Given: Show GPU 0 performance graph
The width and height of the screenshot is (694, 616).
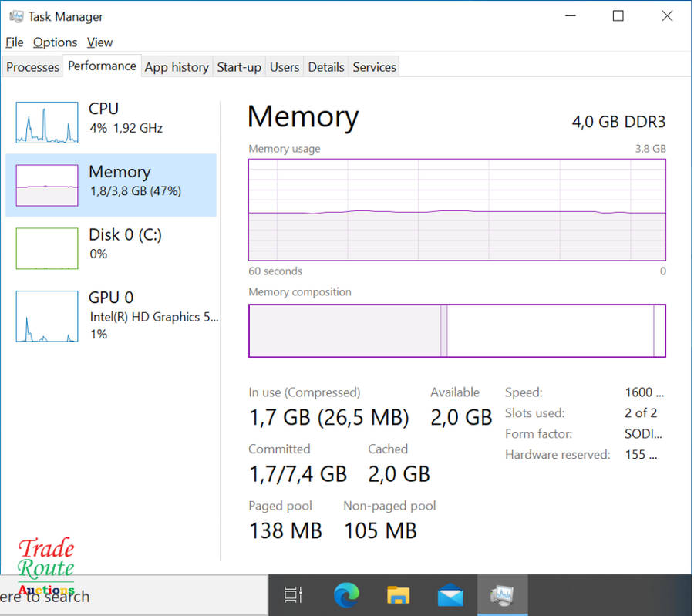Looking at the screenshot, I should click(47, 315).
